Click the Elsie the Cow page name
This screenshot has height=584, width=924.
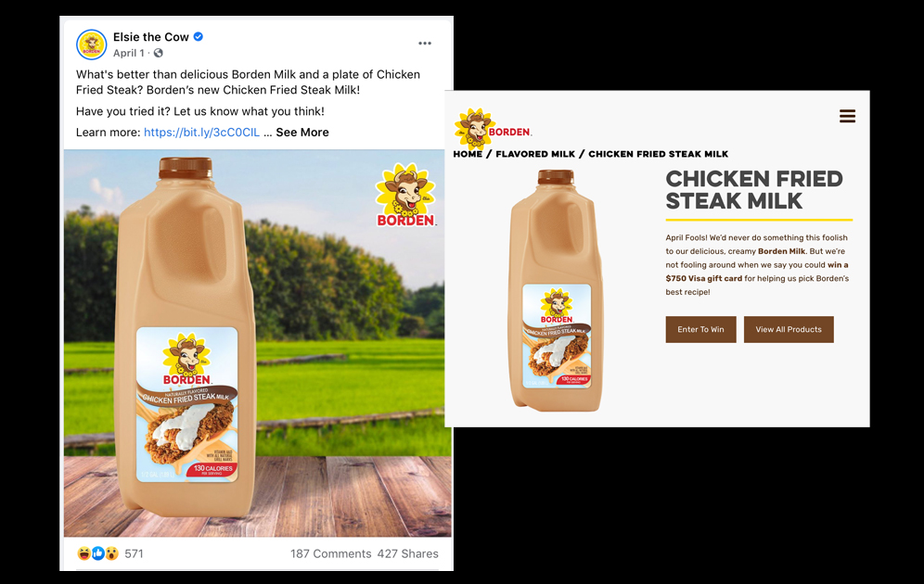tap(151, 37)
